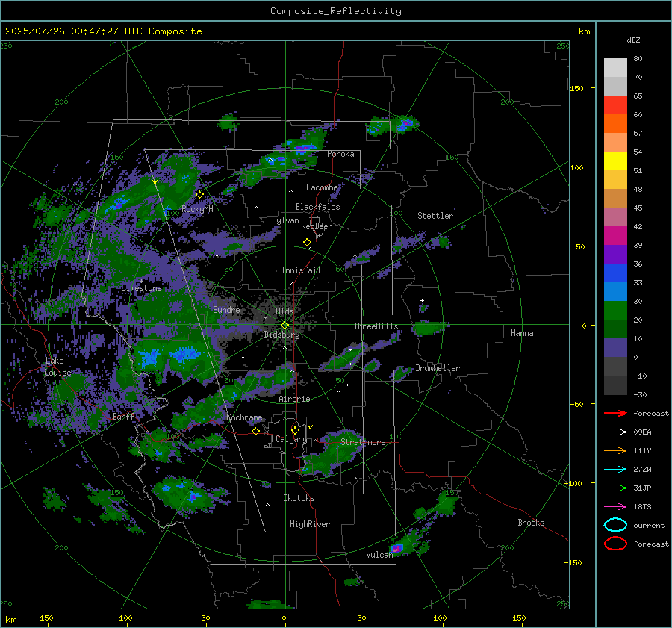Click the Blackfalds town label
The width and height of the screenshot is (672, 628).
pyautogui.click(x=317, y=207)
